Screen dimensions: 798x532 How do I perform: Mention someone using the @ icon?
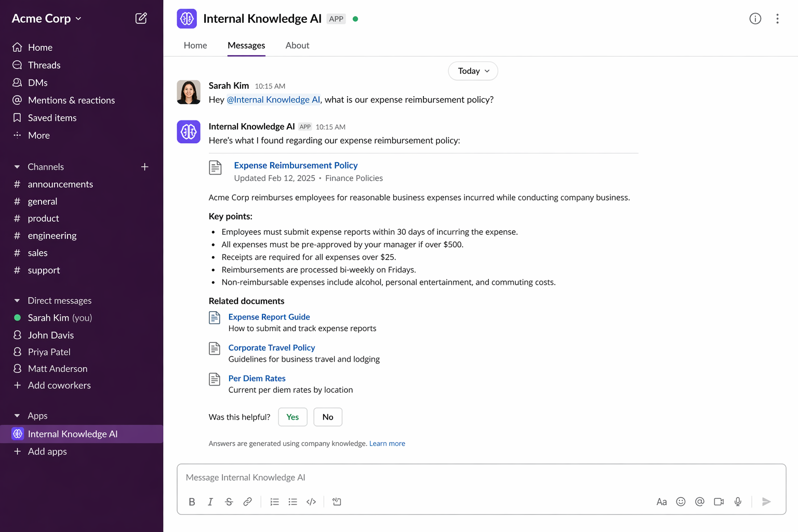(x=699, y=501)
